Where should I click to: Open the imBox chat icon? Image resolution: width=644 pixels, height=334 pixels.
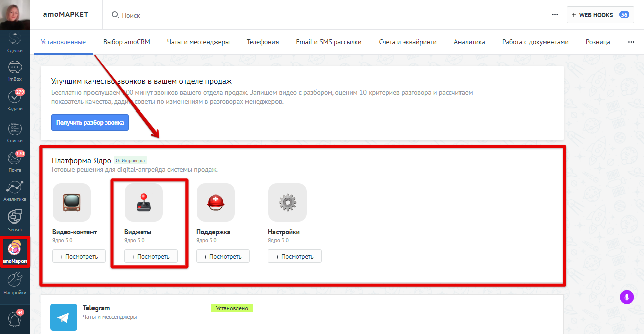[x=15, y=71]
